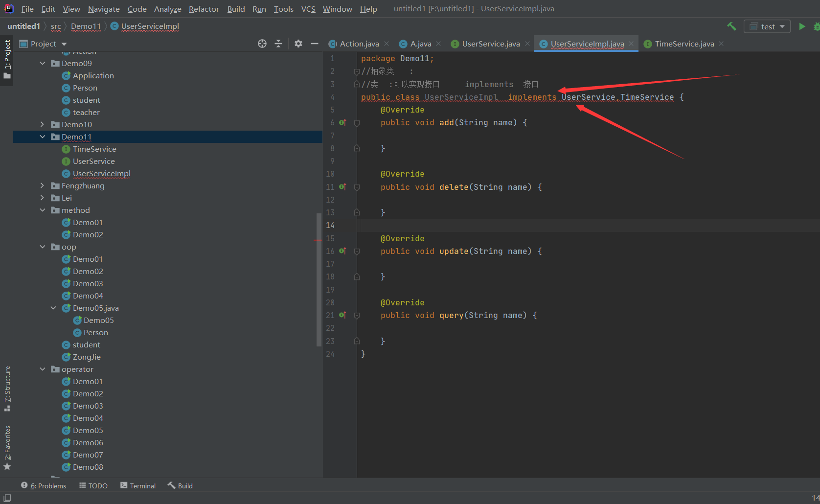Open the TODO tool window
The height and width of the screenshot is (504, 820).
(93, 485)
